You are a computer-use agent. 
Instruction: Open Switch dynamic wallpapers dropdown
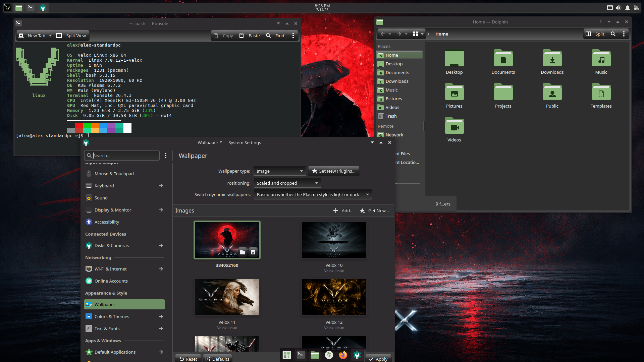pyautogui.click(x=313, y=194)
